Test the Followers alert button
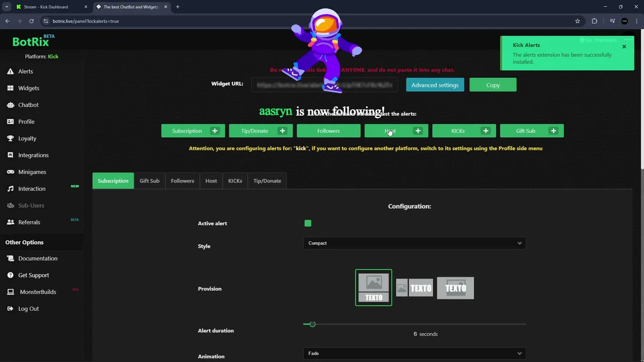The image size is (644, 362). [x=329, y=131]
